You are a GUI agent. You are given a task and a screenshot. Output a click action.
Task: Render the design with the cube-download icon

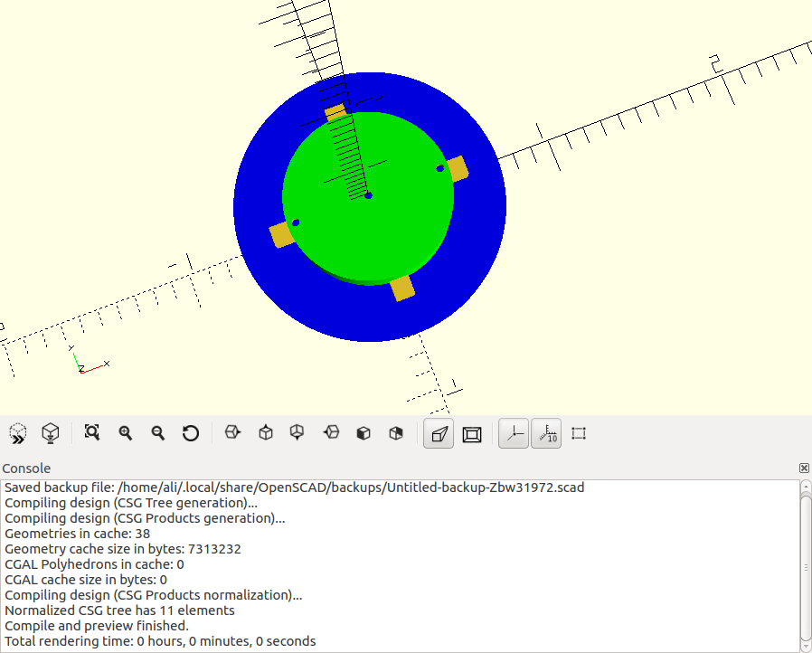coord(51,433)
